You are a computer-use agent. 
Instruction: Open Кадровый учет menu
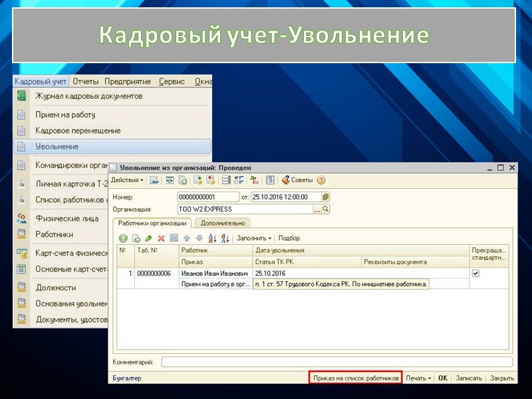point(41,81)
